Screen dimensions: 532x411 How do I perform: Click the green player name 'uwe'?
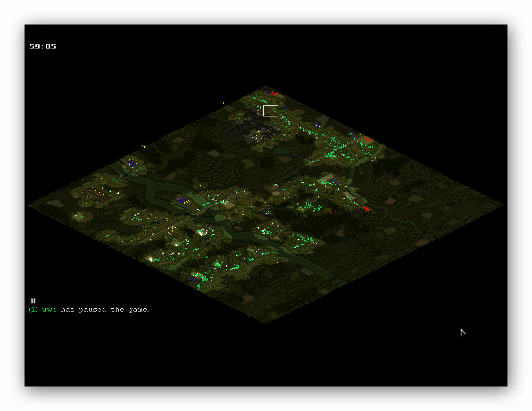click(49, 310)
